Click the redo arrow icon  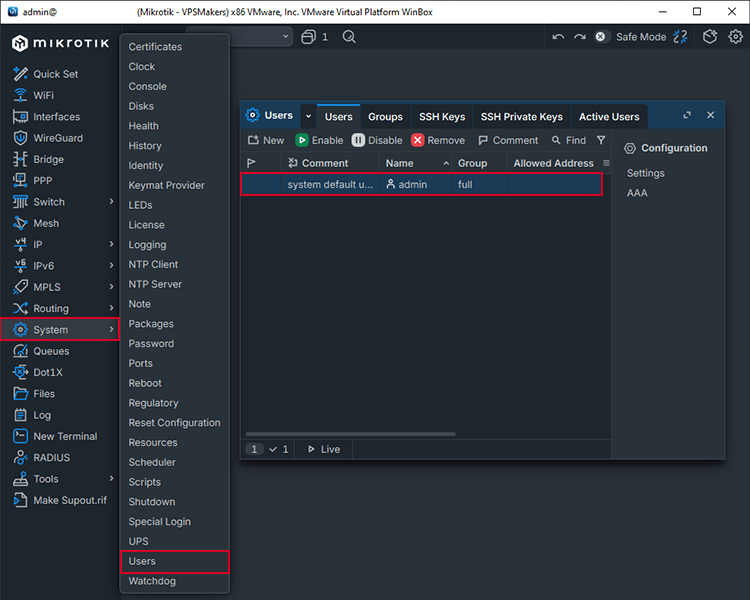(580, 37)
